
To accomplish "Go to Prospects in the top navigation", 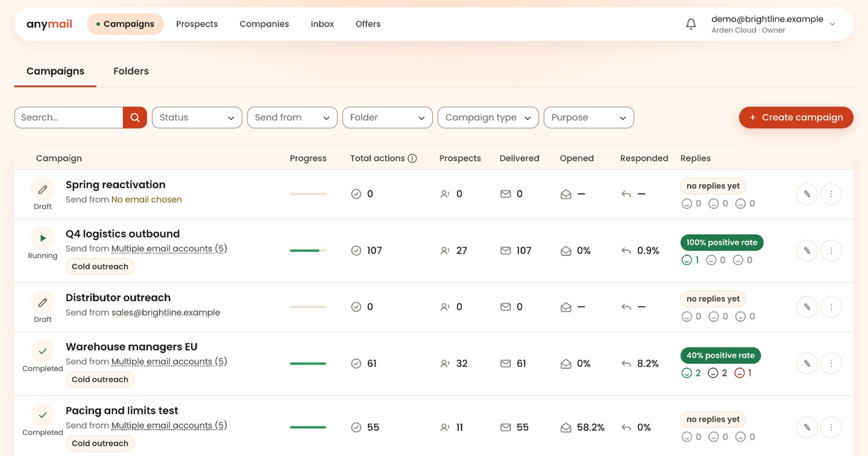I will [x=197, y=24].
